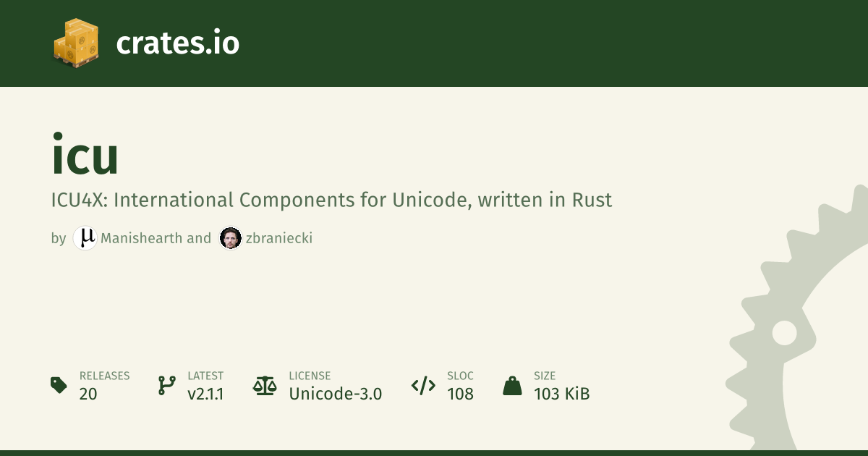Image resolution: width=868 pixels, height=456 pixels.
Task: Open author zbraniecki's name
Action: click(x=279, y=238)
